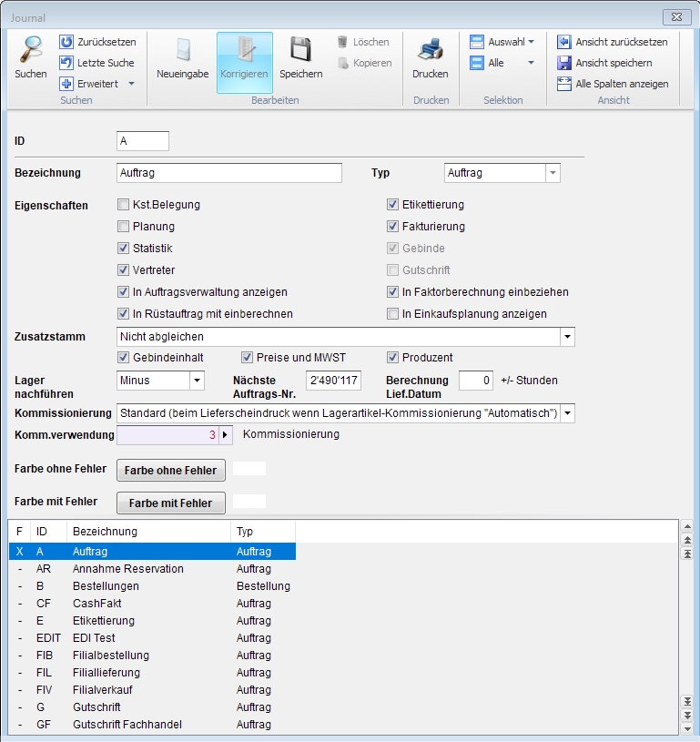Click Komm.verwendung lookup arrow
700x742 pixels.
(x=225, y=435)
